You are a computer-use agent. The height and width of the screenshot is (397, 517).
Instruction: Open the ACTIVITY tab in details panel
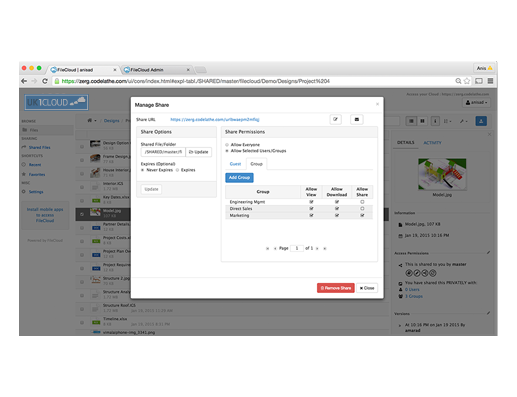pos(432,143)
